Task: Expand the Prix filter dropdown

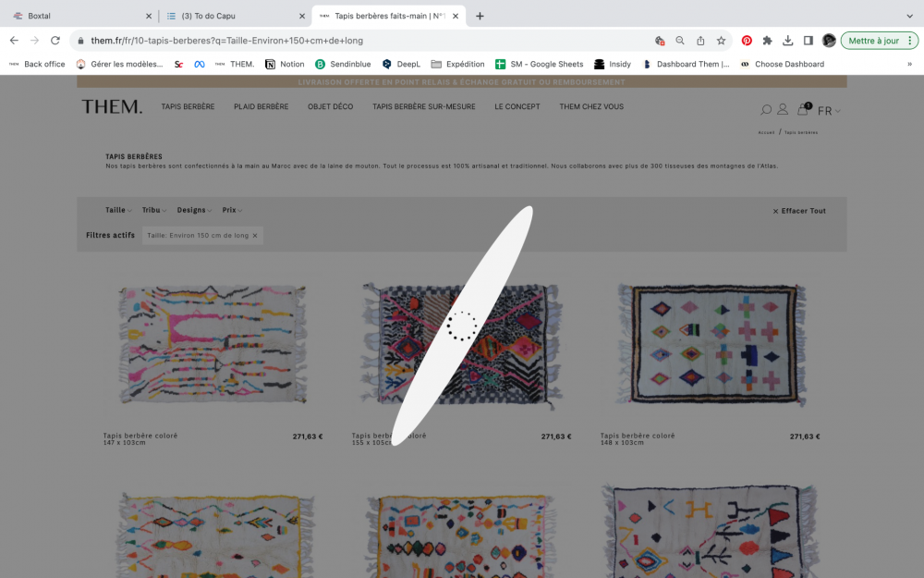Action: click(232, 210)
